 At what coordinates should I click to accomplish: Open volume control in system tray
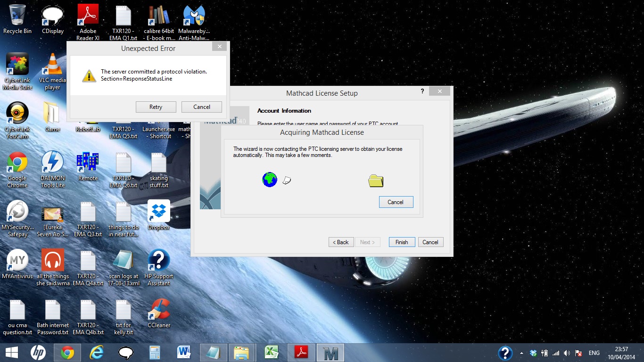click(x=567, y=353)
